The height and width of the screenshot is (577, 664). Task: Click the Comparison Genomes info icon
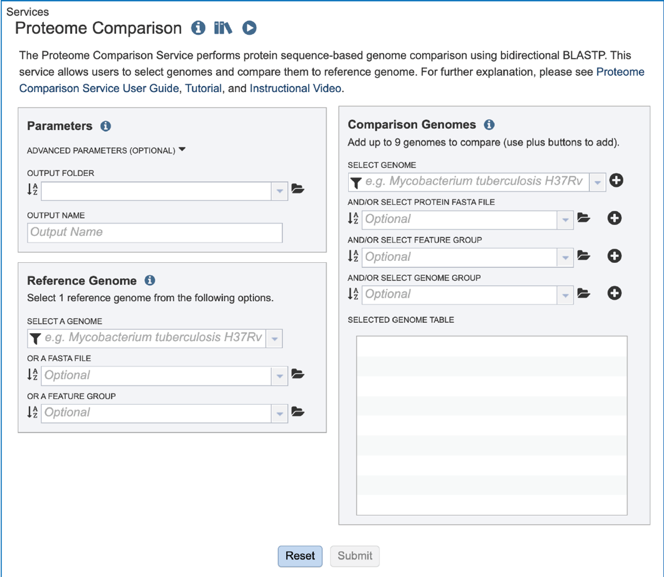[x=489, y=125]
